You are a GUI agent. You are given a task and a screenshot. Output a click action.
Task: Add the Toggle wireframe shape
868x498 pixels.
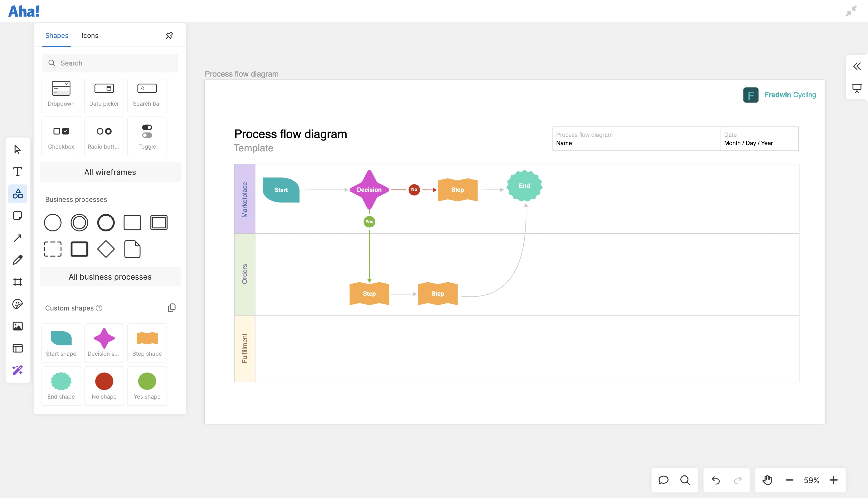click(x=147, y=136)
